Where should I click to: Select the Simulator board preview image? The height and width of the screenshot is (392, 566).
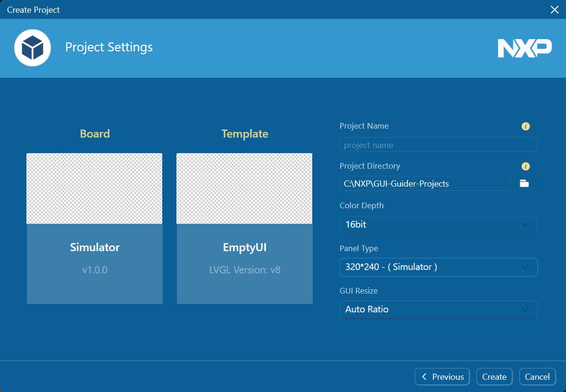click(94, 188)
